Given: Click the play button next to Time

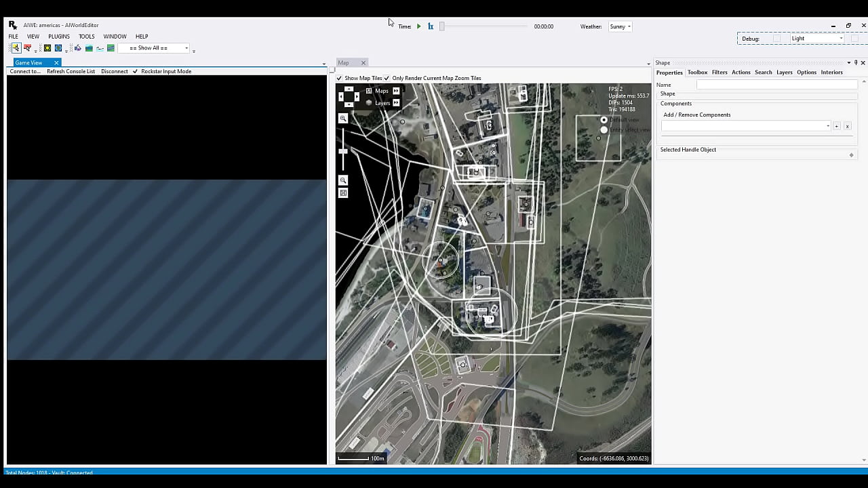Looking at the screenshot, I should [418, 26].
